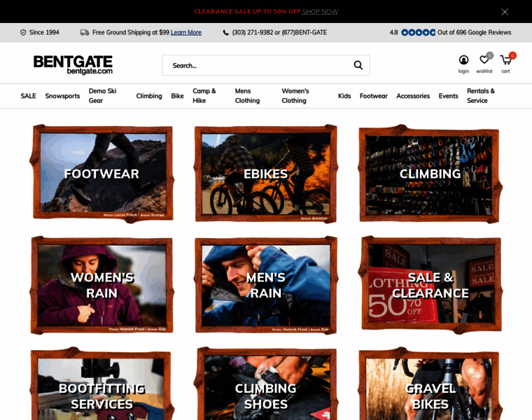
Task: Open the SALE menu item
Action: 28,96
